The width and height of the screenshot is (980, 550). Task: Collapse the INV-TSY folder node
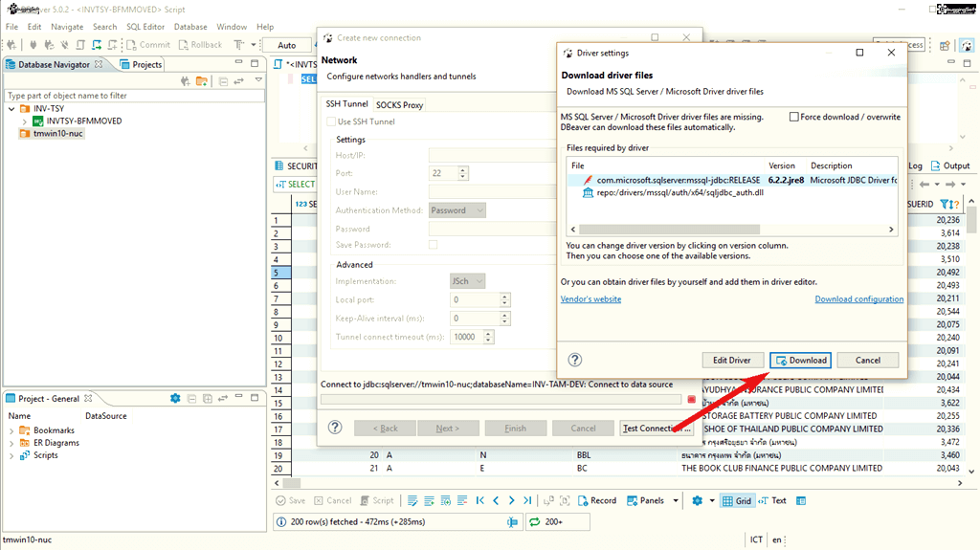[x=11, y=109]
